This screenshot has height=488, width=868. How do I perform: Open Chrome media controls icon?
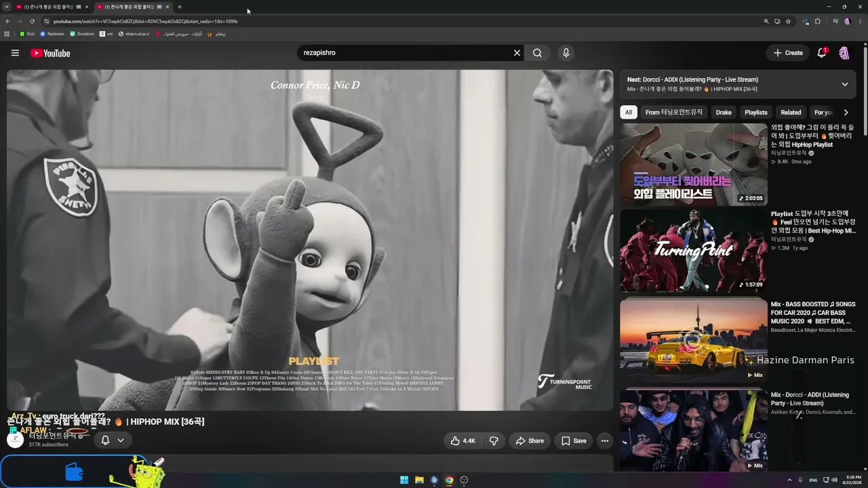[x=835, y=21]
